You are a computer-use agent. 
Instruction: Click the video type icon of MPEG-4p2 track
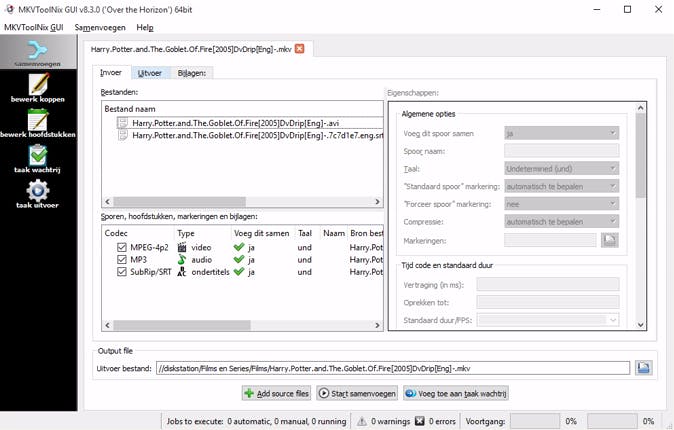[x=182, y=247]
